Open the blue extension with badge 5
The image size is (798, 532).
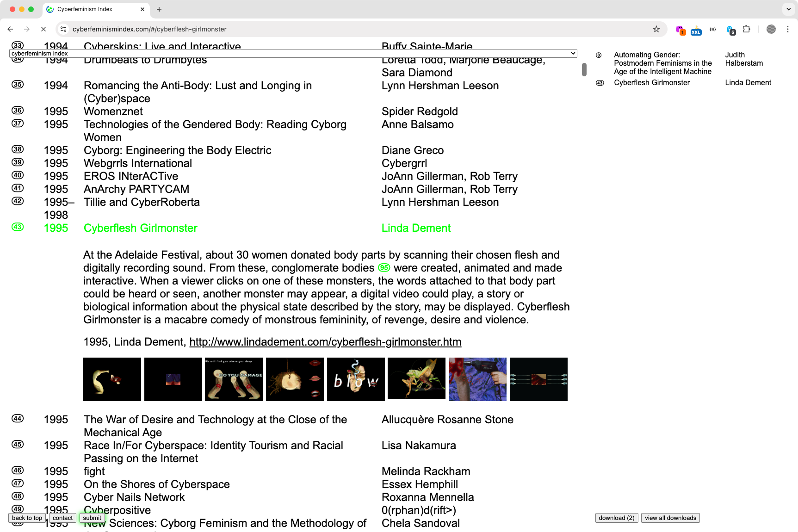730,30
